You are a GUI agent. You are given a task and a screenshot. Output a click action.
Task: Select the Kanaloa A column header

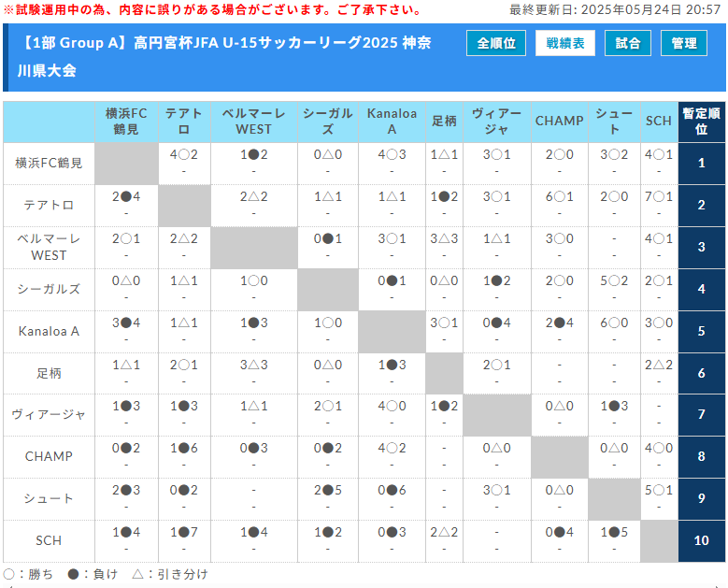click(x=392, y=121)
